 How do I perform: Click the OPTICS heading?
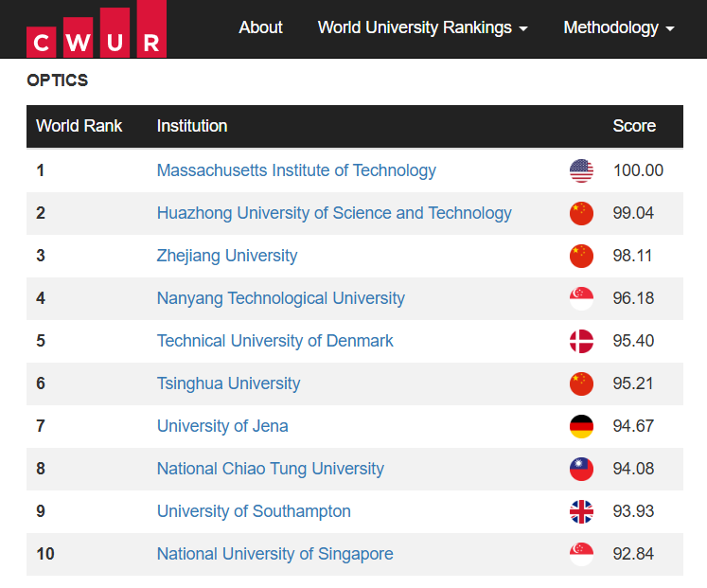(x=58, y=80)
